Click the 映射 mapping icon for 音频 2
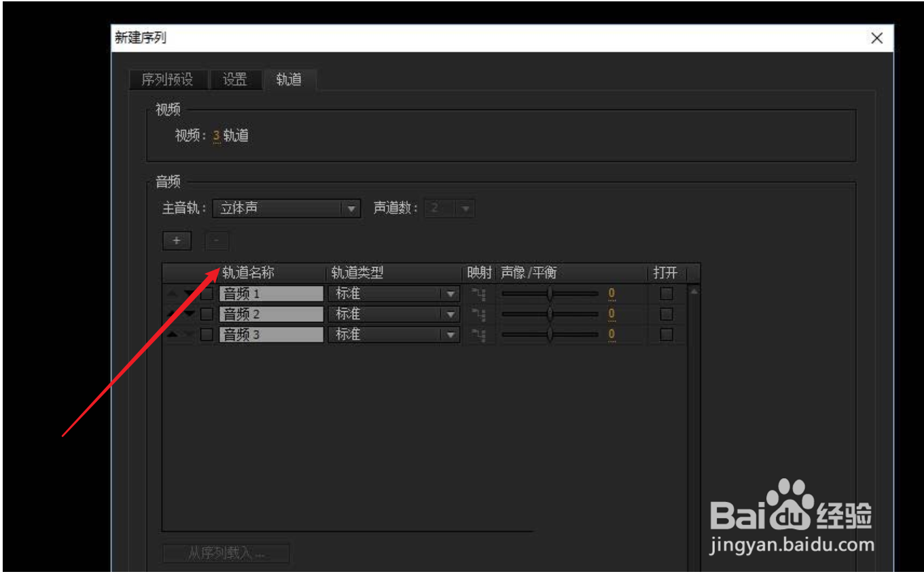 tap(480, 314)
